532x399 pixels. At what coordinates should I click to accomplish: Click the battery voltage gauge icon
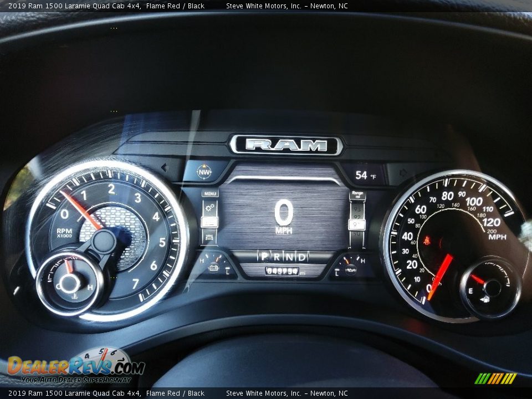214,269
